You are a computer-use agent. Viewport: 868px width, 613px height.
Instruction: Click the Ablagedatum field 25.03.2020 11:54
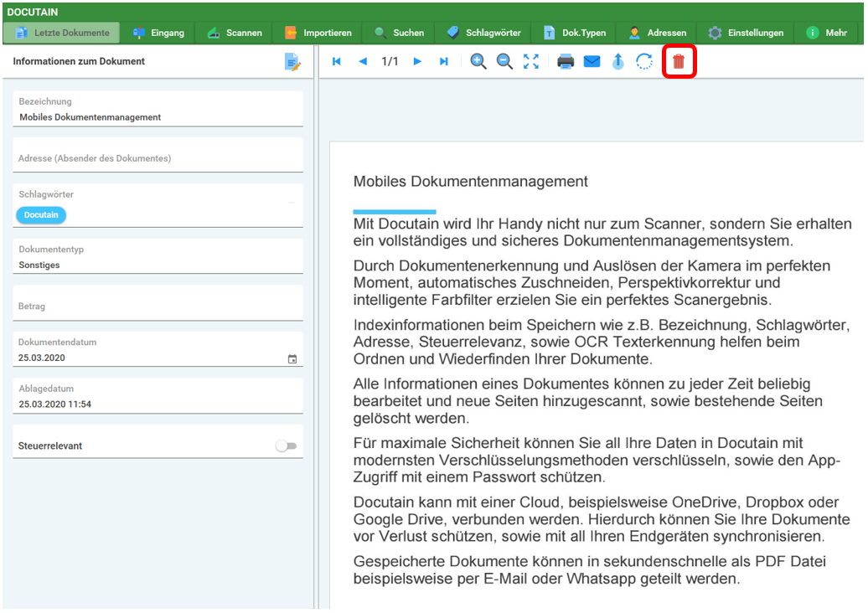(x=158, y=397)
